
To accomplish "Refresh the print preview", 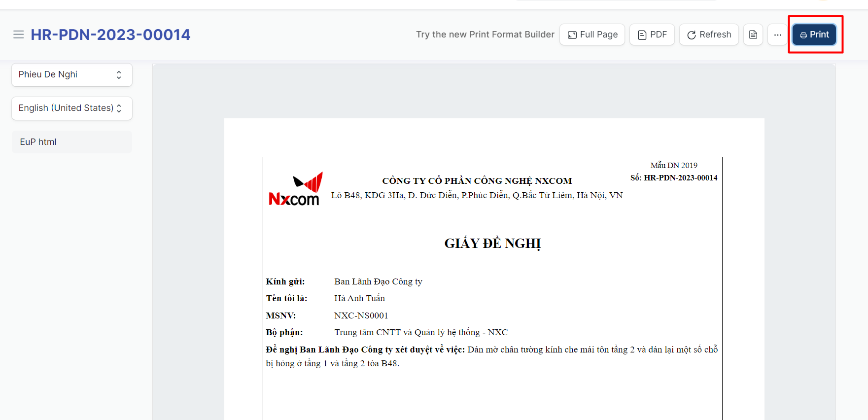I will click(x=708, y=35).
